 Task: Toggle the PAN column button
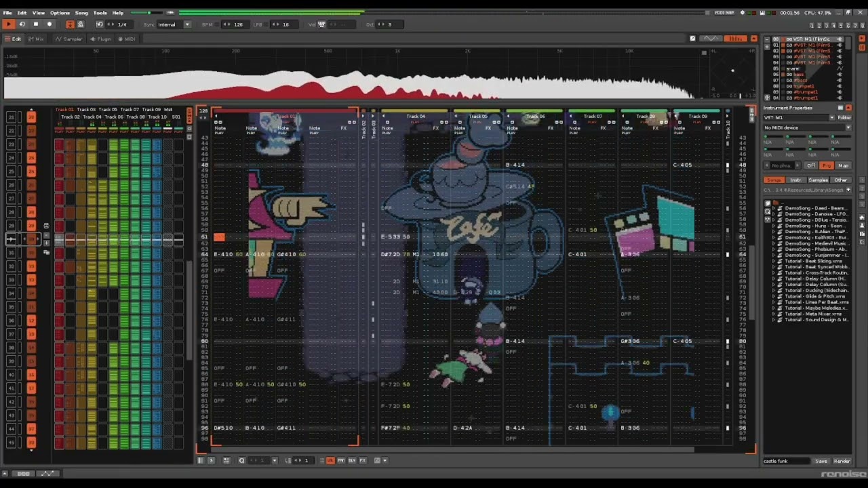coord(341,461)
